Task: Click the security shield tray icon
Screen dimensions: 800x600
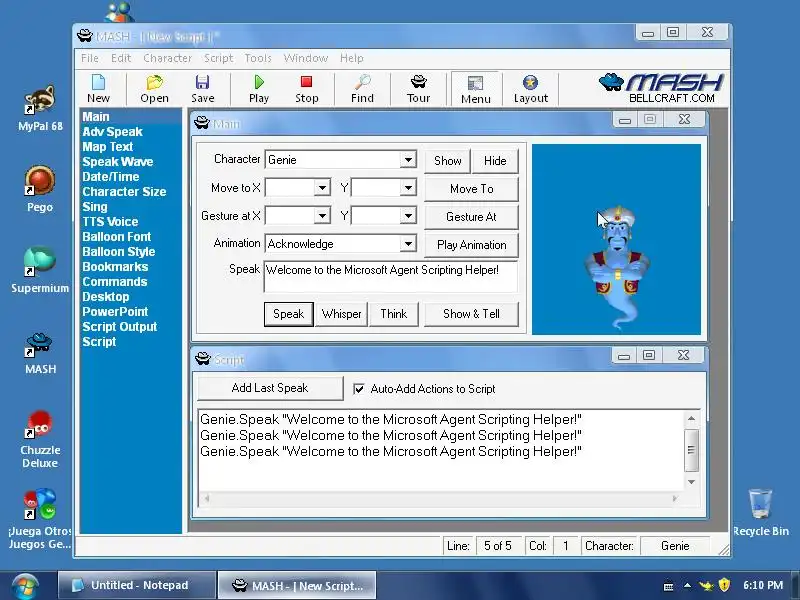Action: pos(724,585)
